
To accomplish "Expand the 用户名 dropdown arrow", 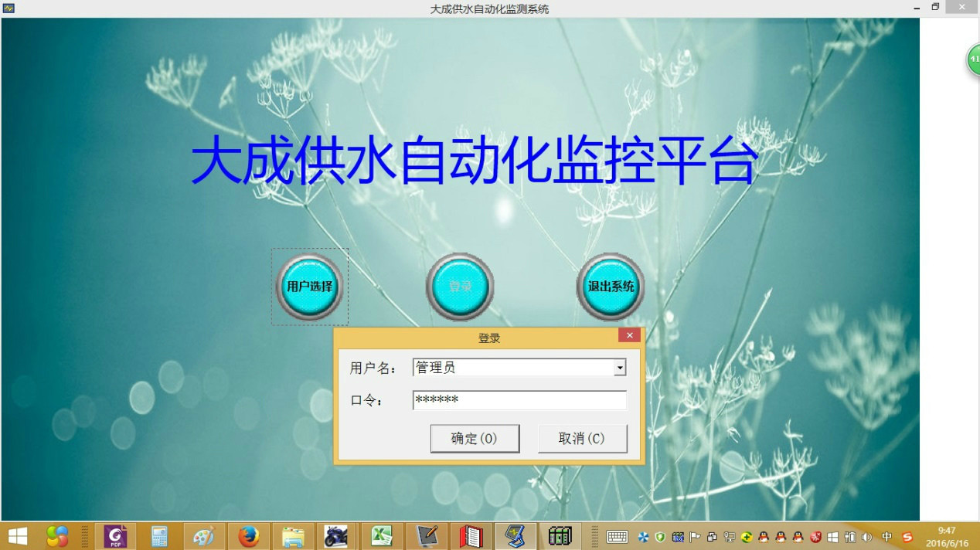I will click(619, 368).
